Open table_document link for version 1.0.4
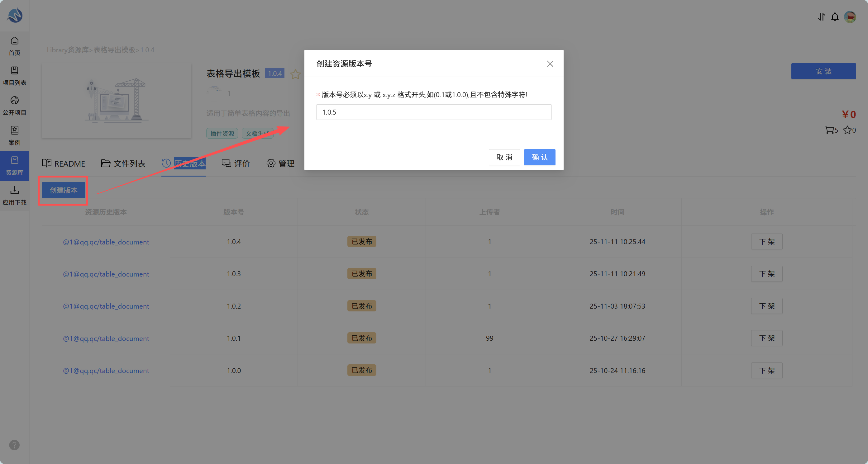Image resolution: width=868 pixels, height=464 pixels. point(106,242)
